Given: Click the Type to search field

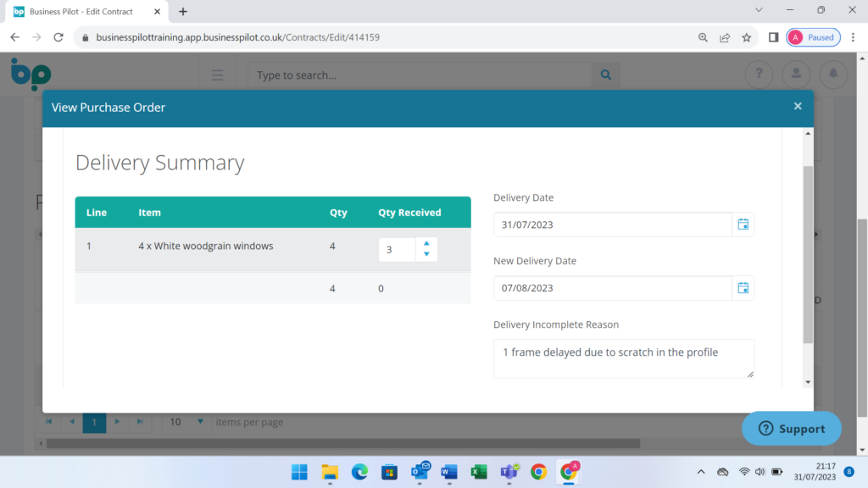Looking at the screenshot, I should [420, 75].
